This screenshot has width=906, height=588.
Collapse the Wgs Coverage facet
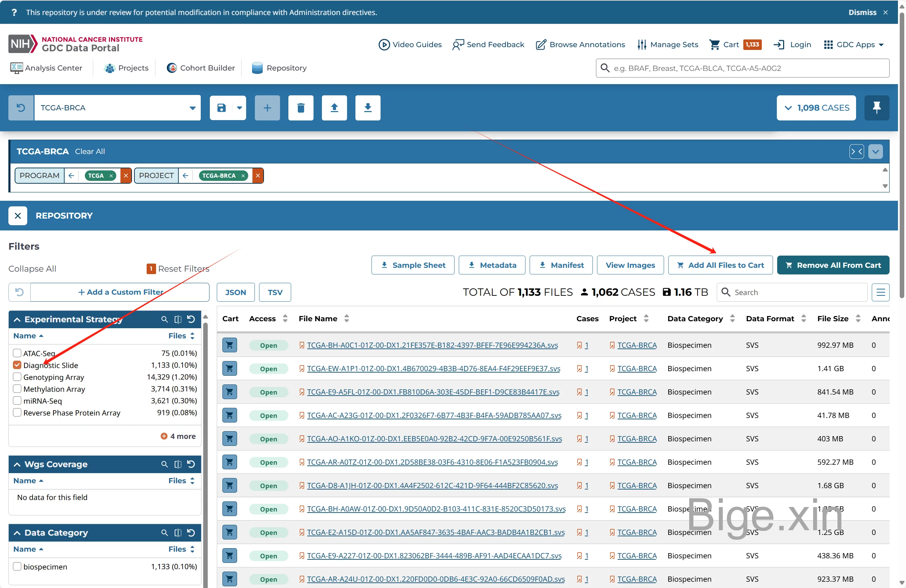17,464
